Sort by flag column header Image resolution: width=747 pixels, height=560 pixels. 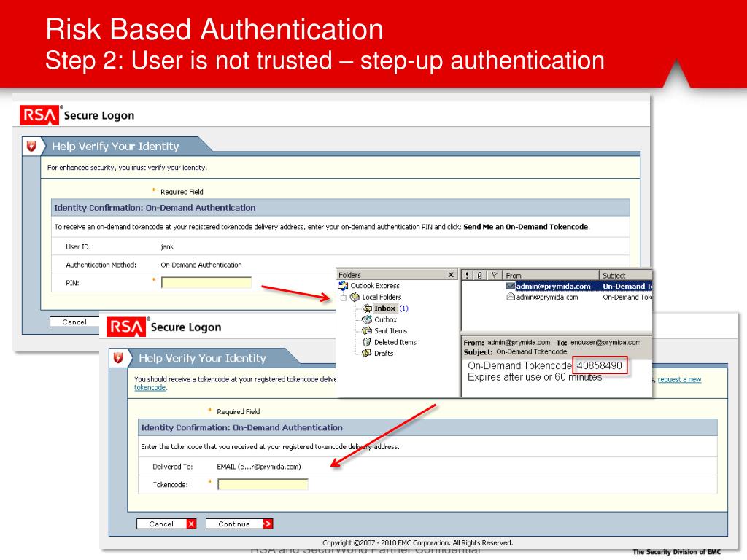[495, 275]
